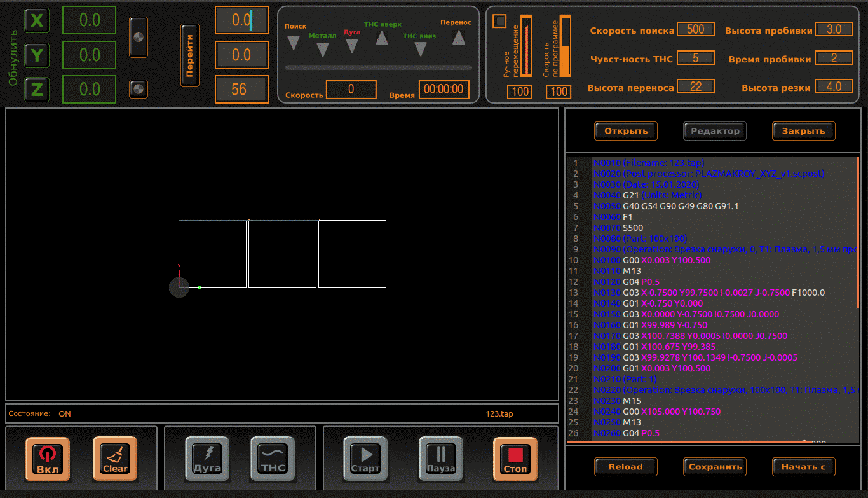This screenshot has width=868, height=498.
Task: Click the upper round knob beside X
Action: tap(139, 38)
